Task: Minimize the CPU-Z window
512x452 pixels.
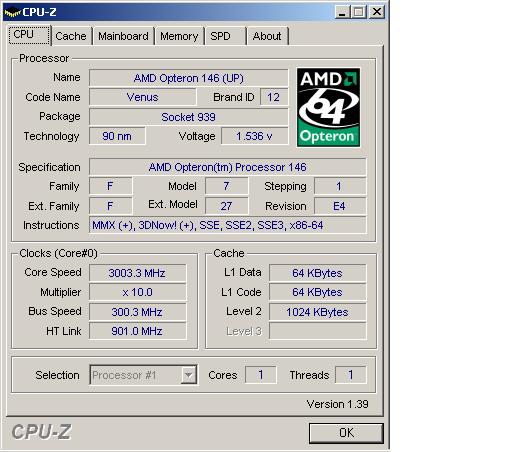Action: point(342,12)
